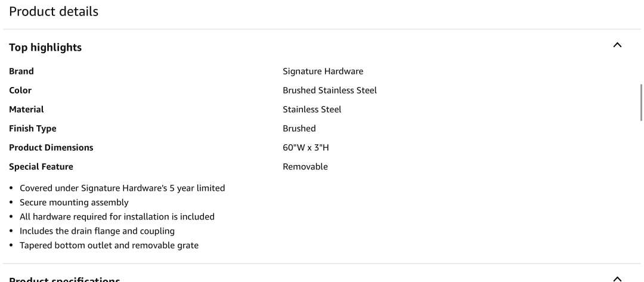Click the 60"W x 3"H dimensions value

[x=305, y=147]
